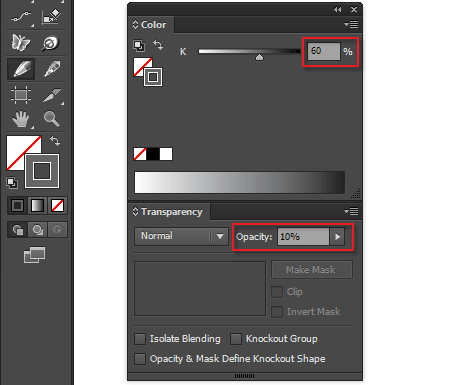Click the Opacity value field
The image size is (450, 385).
coord(303,237)
